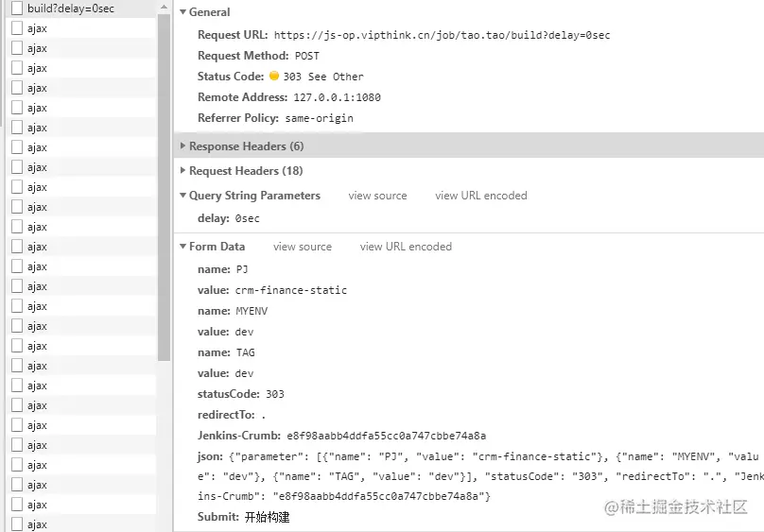Image resolution: width=764 pixels, height=532 pixels.
Task: Expand Request Headers (18) section
Action: [x=183, y=170]
